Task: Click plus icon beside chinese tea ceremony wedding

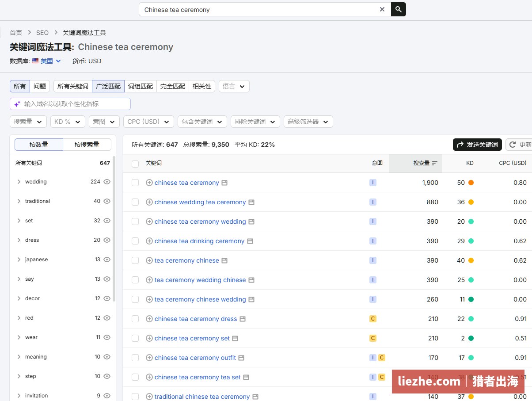Action: 149,222
